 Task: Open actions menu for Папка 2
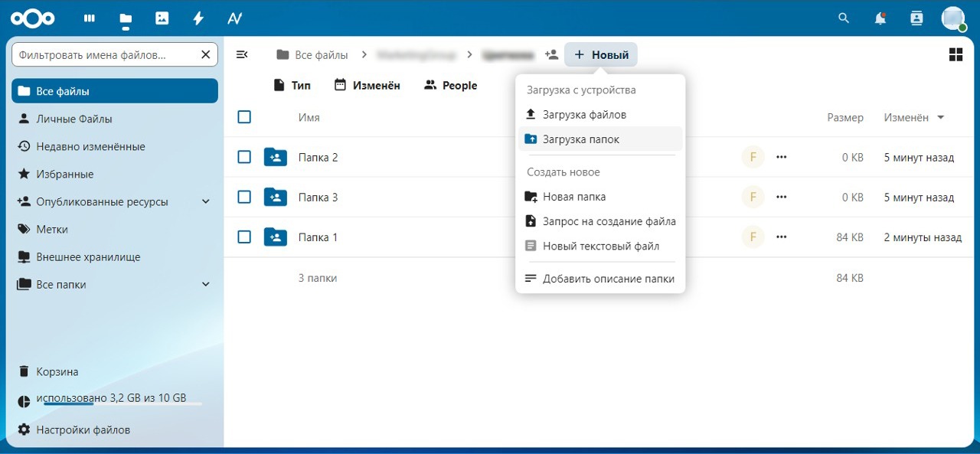pos(781,157)
